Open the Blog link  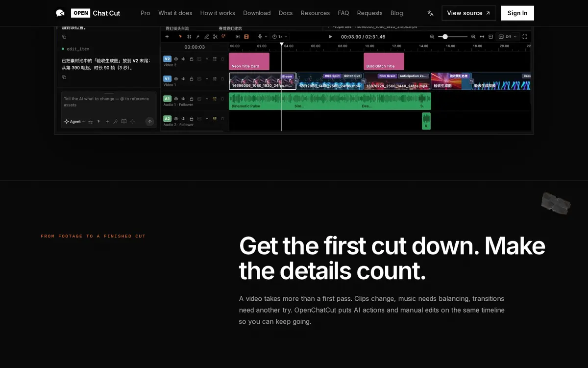(x=397, y=13)
